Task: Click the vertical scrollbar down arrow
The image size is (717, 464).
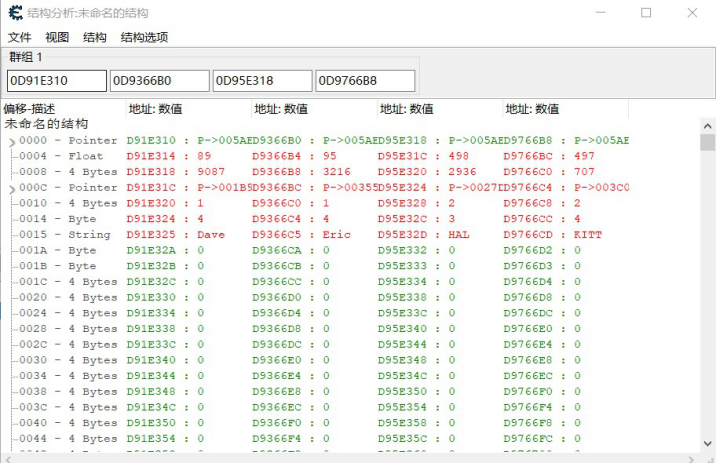Action: coord(707,443)
